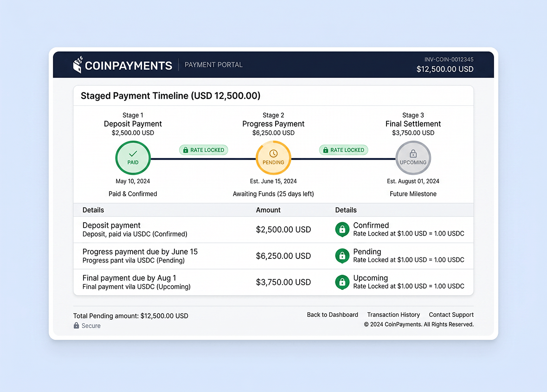Click Confirmed status in deposit row

point(371,225)
